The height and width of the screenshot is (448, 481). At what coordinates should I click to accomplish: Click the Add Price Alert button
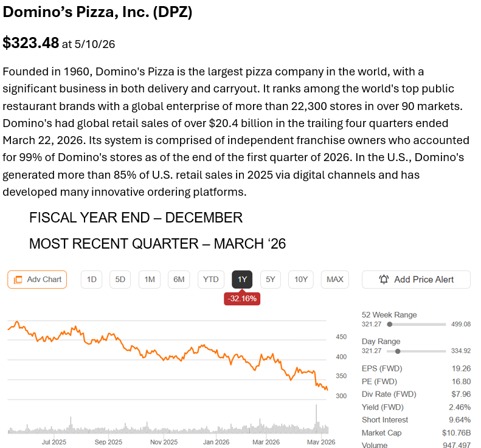(416, 280)
